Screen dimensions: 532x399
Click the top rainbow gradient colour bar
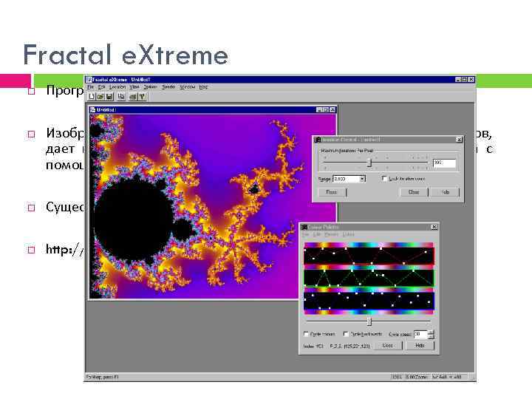369,245
